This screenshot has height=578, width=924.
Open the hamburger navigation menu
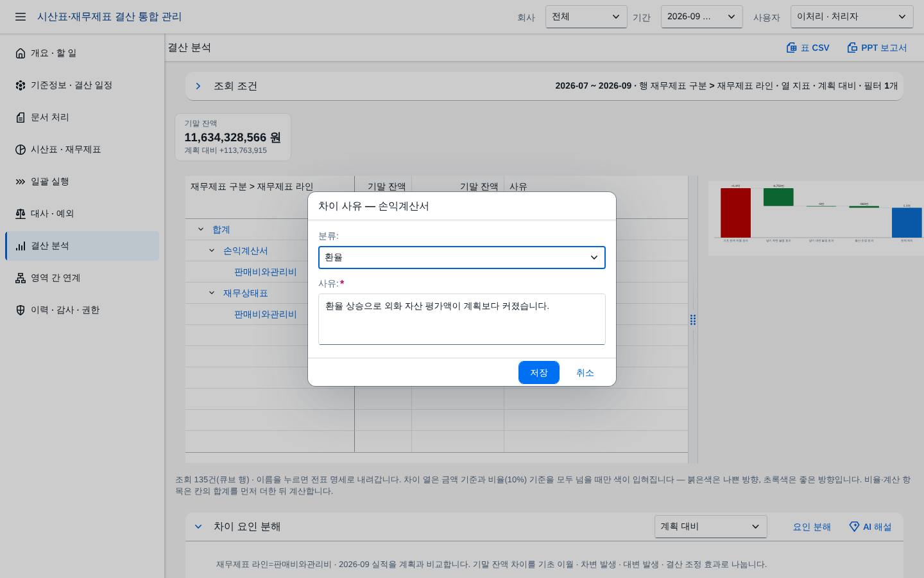pos(21,17)
